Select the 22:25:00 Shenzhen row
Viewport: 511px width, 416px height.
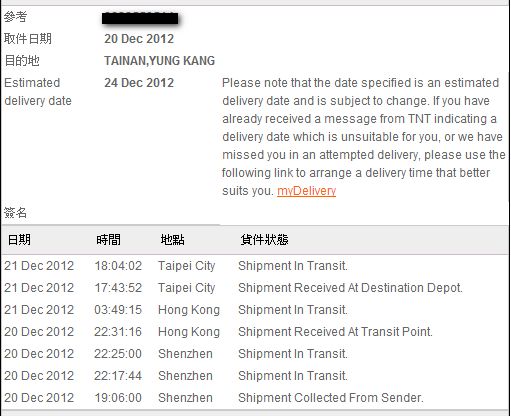click(x=255, y=354)
